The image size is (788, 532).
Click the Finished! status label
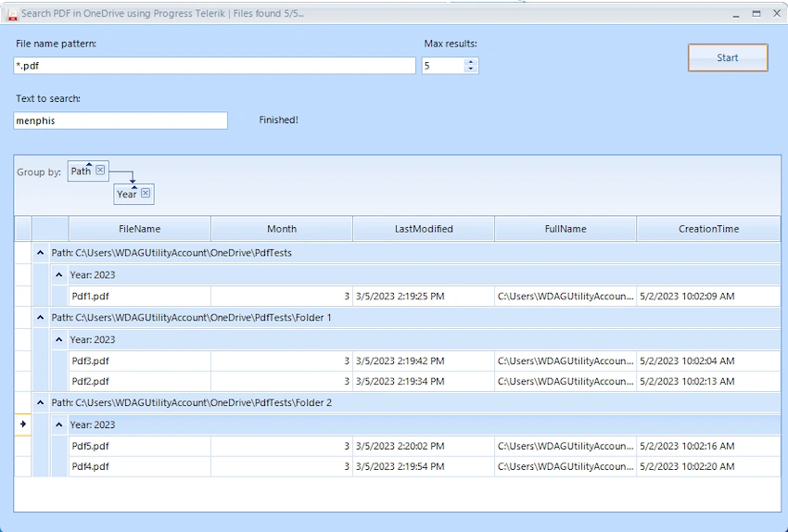278,120
